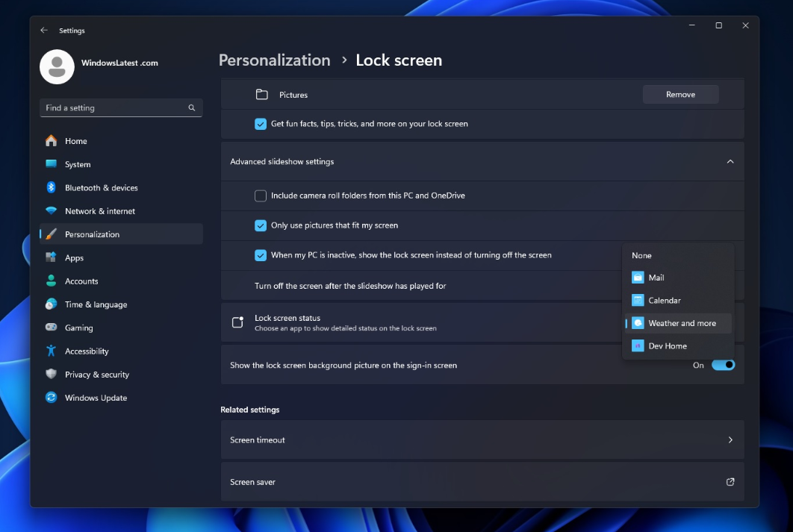The width and height of the screenshot is (793, 532).
Task: Click the System monitor icon
Action: 51,163
